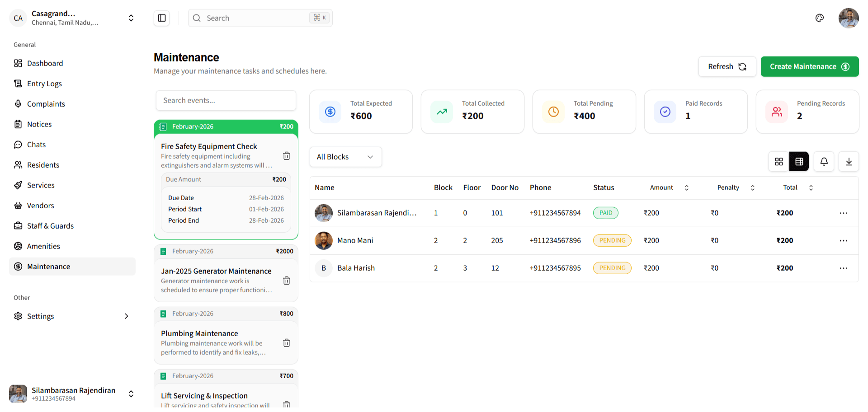This screenshot has height=412, width=868.
Task: Open the Complaints section in sidebar
Action: [x=46, y=103]
